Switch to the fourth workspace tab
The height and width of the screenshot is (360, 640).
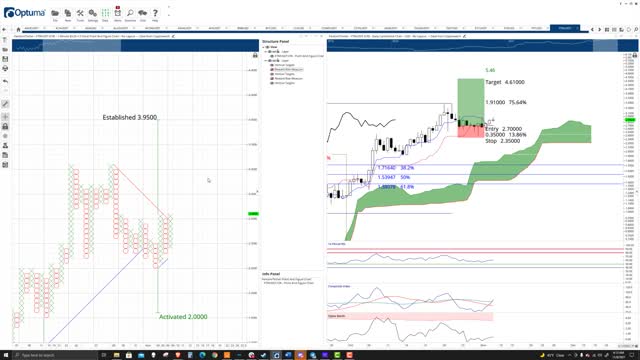[x=121, y=28]
